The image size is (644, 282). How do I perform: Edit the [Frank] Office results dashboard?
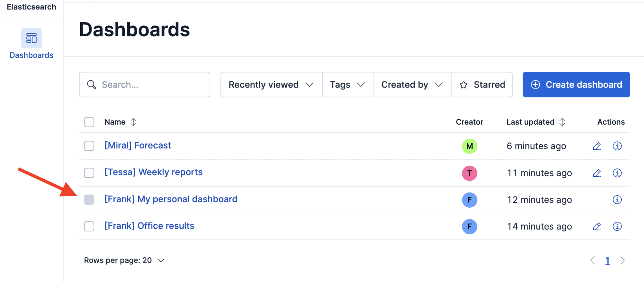(597, 227)
